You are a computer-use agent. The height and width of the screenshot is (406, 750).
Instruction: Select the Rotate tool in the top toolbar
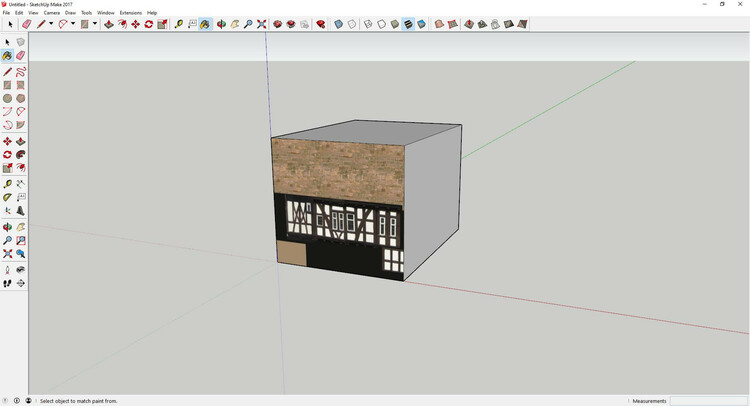(x=149, y=24)
